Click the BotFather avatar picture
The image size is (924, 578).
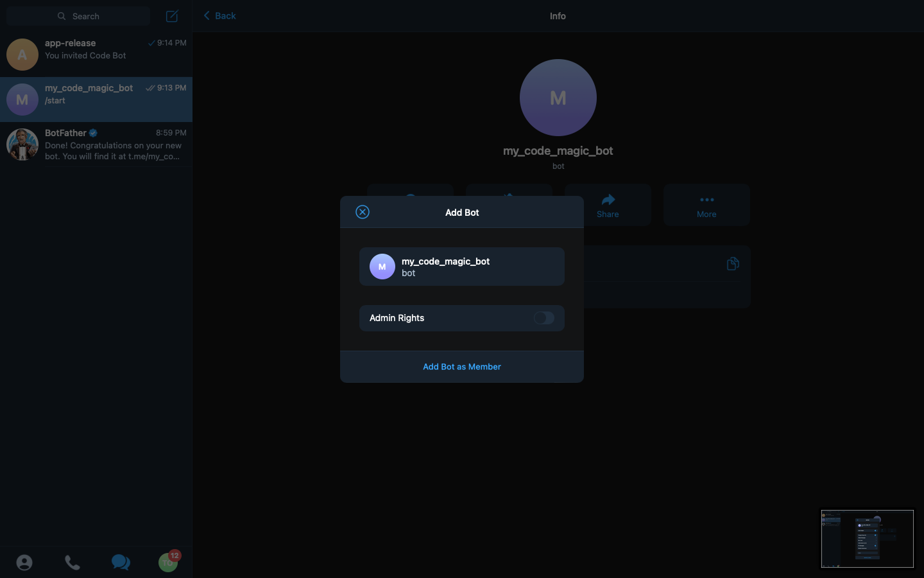[x=22, y=144]
